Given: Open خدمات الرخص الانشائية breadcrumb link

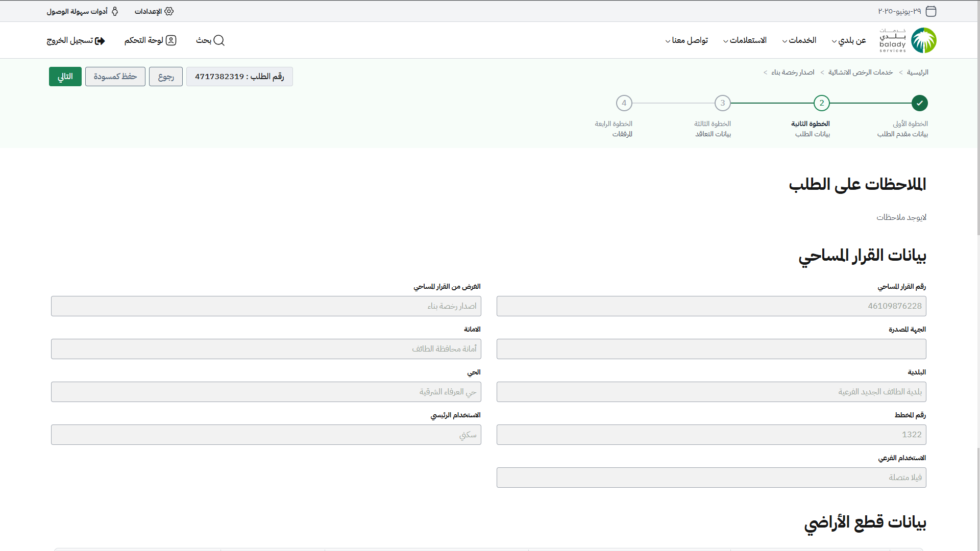Looking at the screenshot, I should tap(860, 72).
